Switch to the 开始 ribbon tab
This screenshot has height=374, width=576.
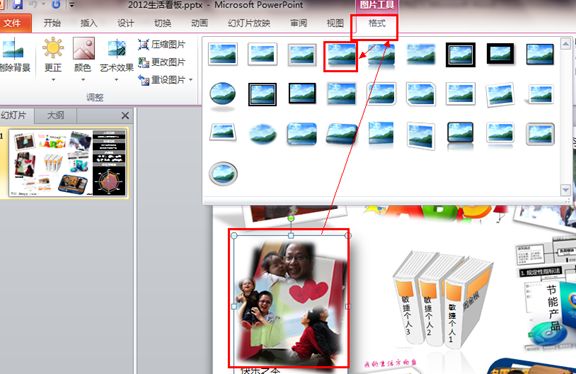point(52,23)
